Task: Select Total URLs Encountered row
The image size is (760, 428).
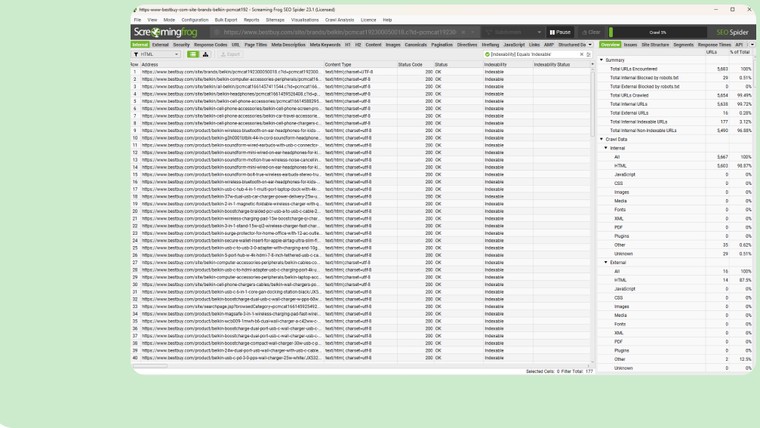Action: point(676,69)
